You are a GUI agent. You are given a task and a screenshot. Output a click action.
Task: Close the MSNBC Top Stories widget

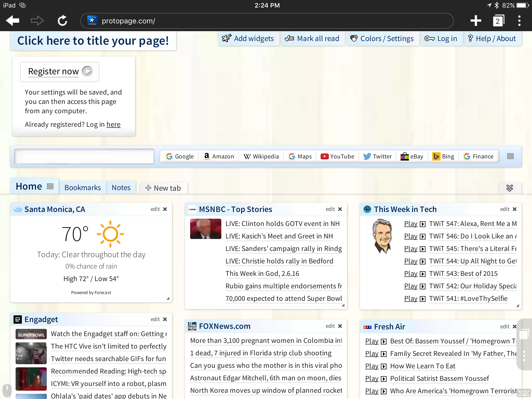(x=340, y=209)
